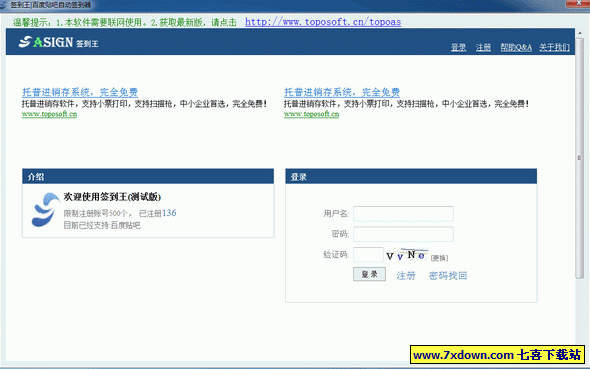Open right www.toposoft.cn green link

pyautogui.click(x=311, y=114)
